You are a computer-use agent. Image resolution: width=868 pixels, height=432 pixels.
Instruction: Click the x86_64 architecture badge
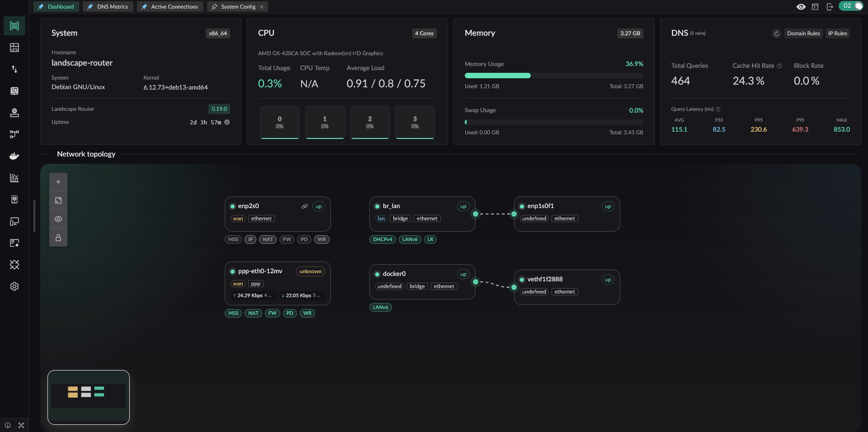(218, 33)
